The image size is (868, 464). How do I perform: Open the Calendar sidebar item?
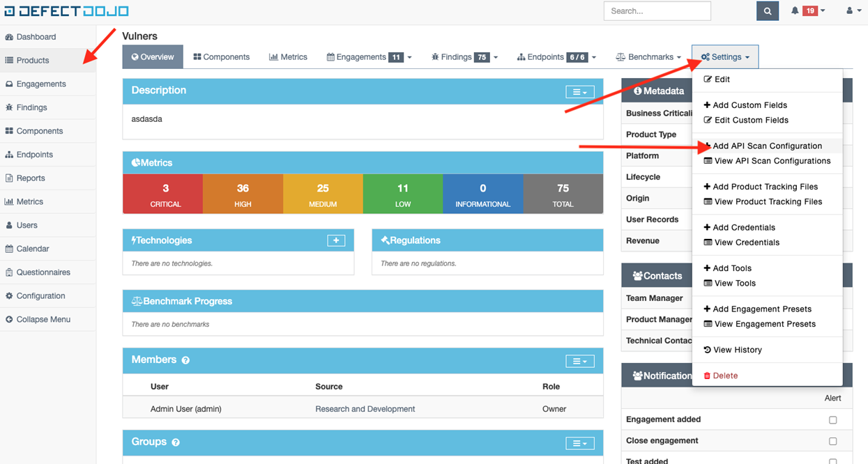31,249
